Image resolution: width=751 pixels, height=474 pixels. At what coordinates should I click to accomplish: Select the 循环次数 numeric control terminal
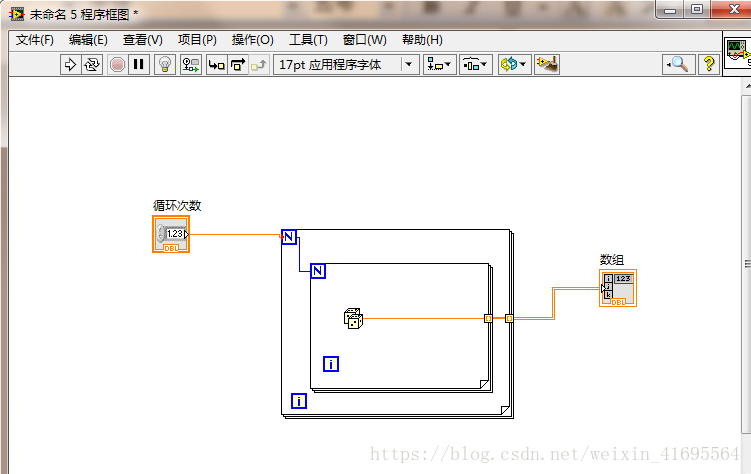pos(171,234)
